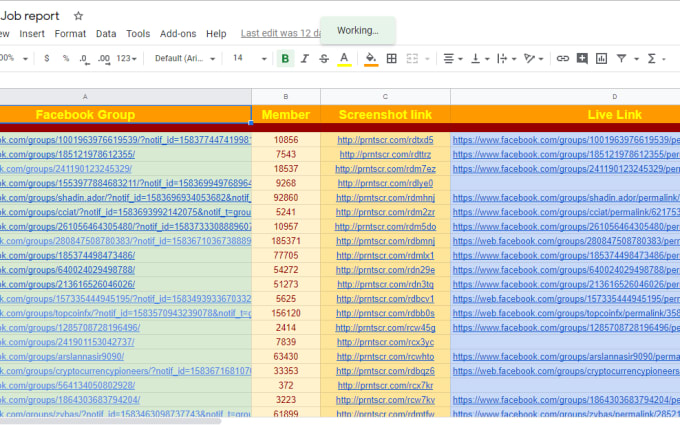Select the member count cell 10856
Image resolution: width=680 pixels, height=425 pixels.
click(286, 140)
